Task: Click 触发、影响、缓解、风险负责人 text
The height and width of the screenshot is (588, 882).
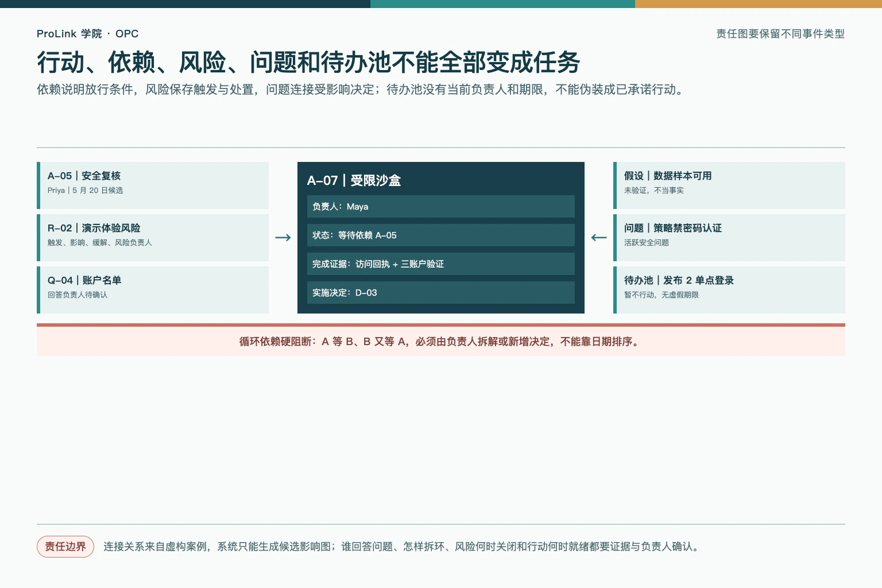Action: point(100,243)
